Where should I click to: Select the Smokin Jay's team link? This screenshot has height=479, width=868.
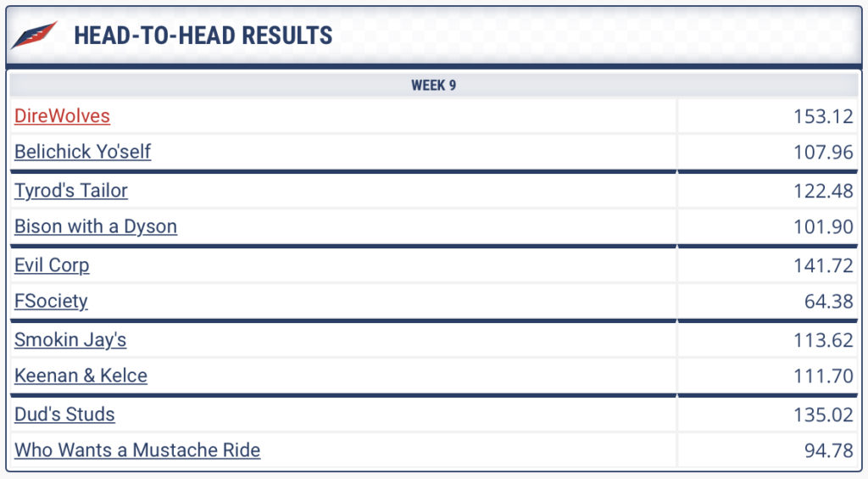point(70,339)
